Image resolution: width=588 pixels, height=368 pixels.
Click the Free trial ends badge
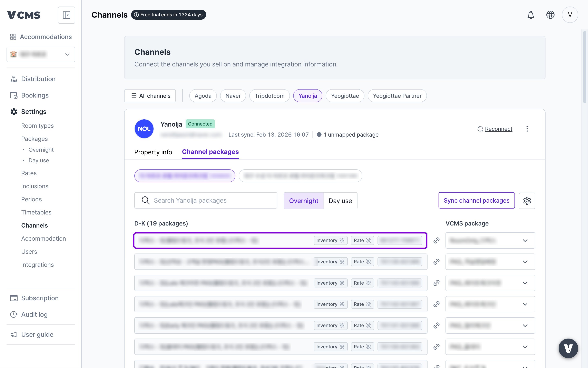coord(168,15)
